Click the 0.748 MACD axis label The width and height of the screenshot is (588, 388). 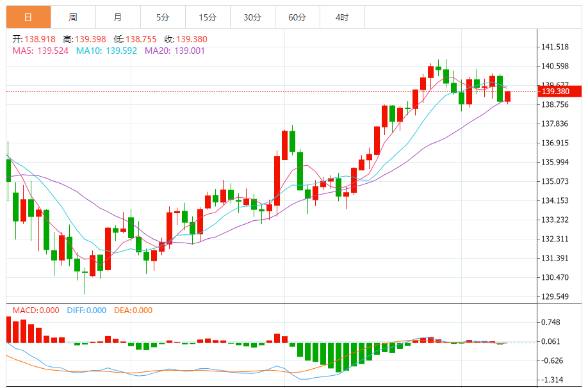[550, 322]
